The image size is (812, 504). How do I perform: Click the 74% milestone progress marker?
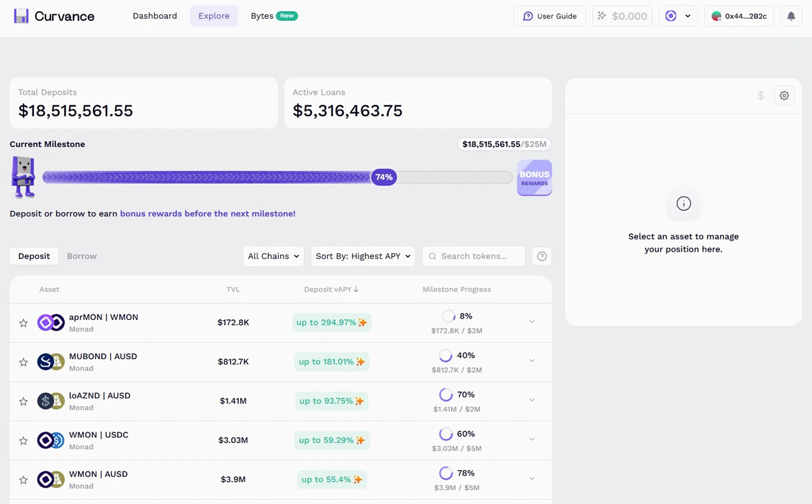pyautogui.click(x=384, y=177)
